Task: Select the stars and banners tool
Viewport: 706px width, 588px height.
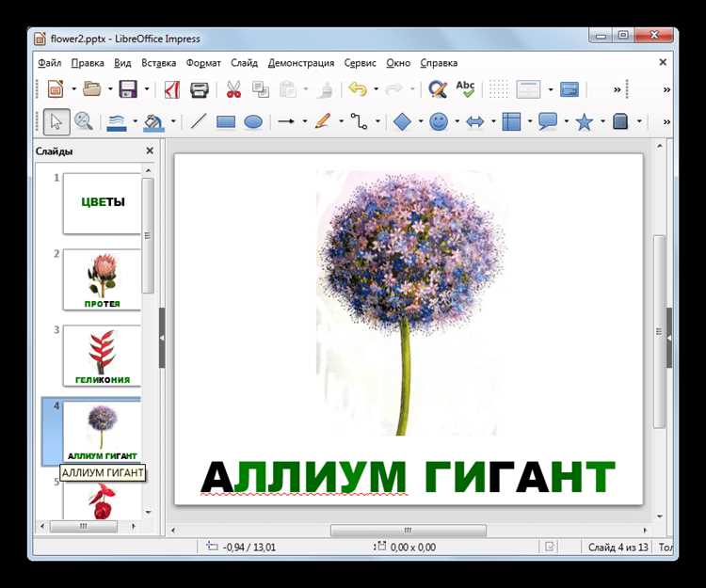Action: pyautogui.click(x=584, y=122)
